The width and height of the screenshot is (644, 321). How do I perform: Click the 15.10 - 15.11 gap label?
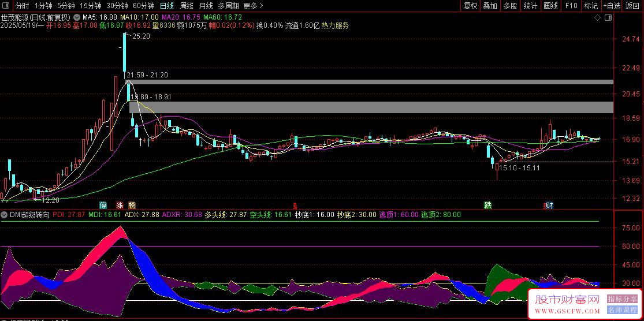(x=520, y=168)
